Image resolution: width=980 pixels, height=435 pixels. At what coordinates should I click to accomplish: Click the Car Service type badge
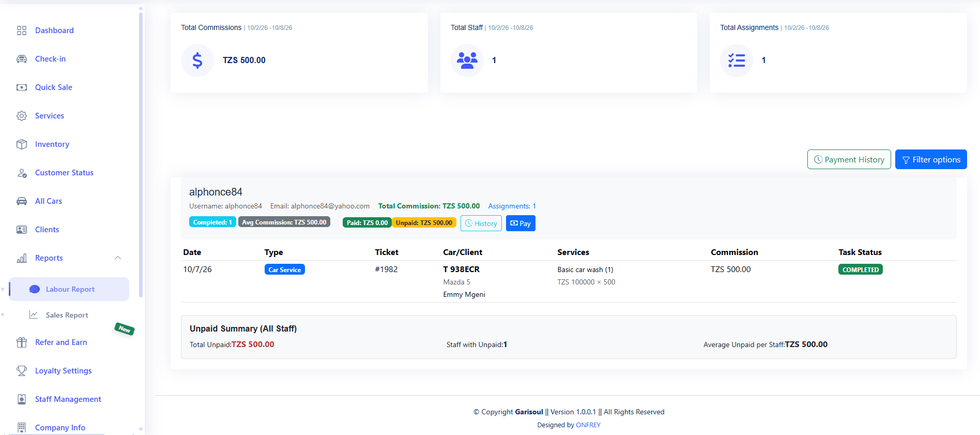point(285,269)
